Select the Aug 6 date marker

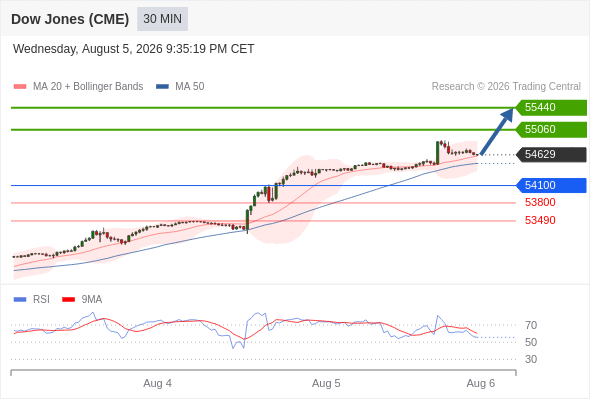tap(481, 383)
